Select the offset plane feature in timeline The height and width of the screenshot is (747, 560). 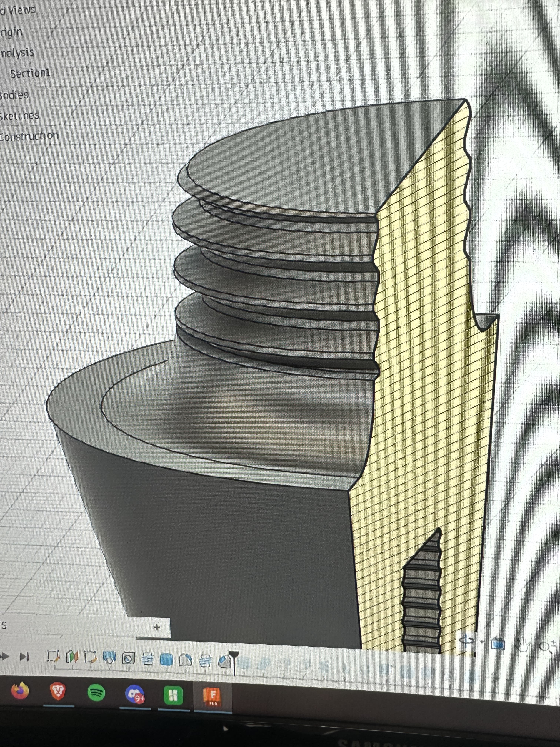coord(72,657)
